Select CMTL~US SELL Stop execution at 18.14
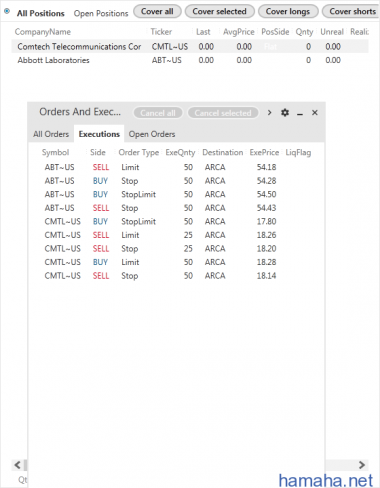 (176, 276)
